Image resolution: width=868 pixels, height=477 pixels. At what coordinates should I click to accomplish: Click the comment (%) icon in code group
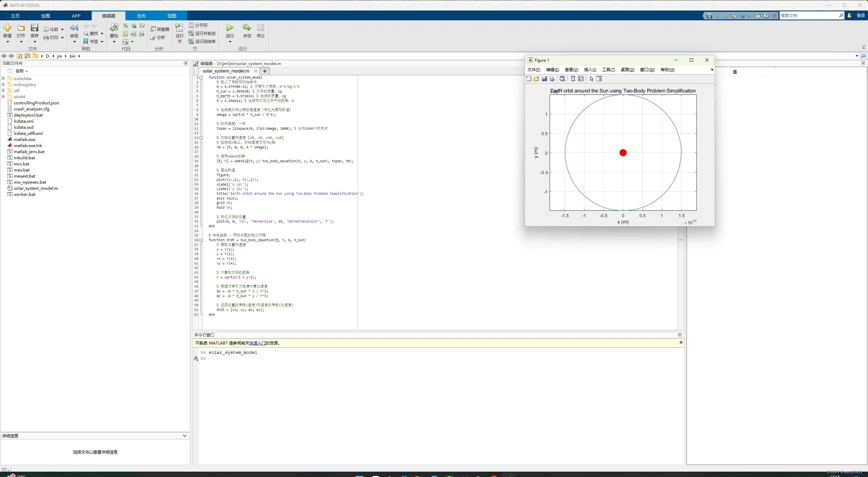(125, 26)
